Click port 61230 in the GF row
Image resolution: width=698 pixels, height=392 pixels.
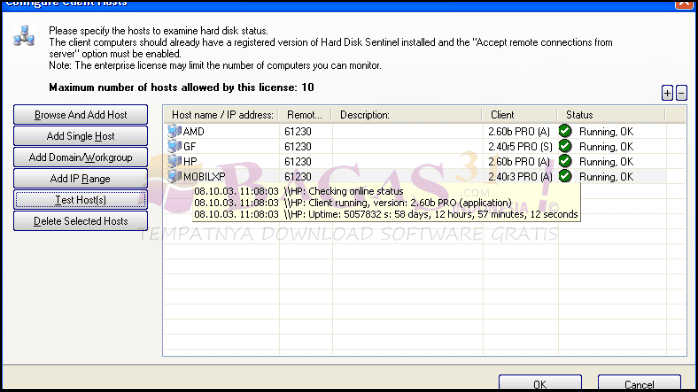[298, 147]
